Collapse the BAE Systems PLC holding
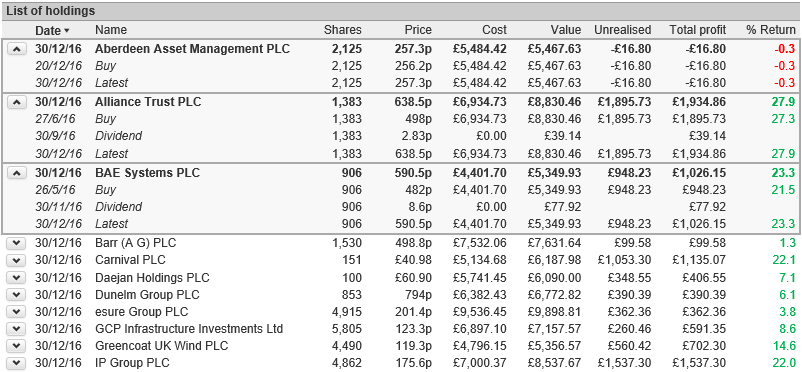The width and height of the screenshot is (802, 372). coord(17,173)
